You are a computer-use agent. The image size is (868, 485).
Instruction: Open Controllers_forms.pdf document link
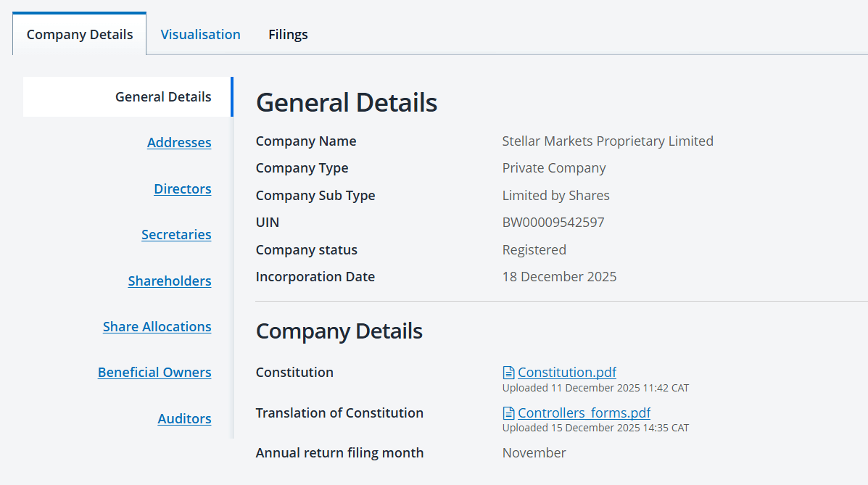point(584,413)
